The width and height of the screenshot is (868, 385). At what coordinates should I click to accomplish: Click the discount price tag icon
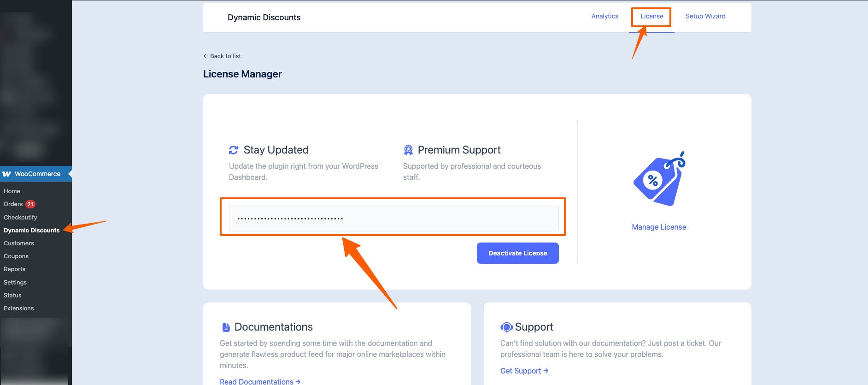pyautogui.click(x=659, y=179)
